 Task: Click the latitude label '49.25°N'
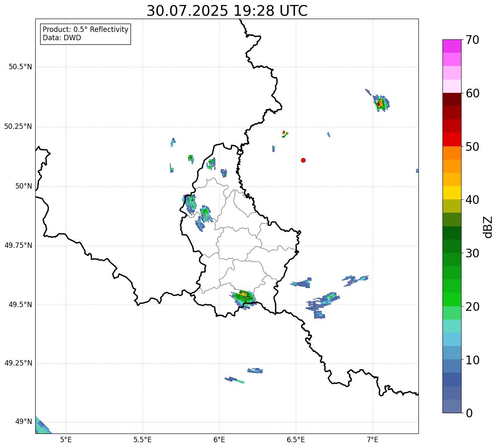point(18,363)
